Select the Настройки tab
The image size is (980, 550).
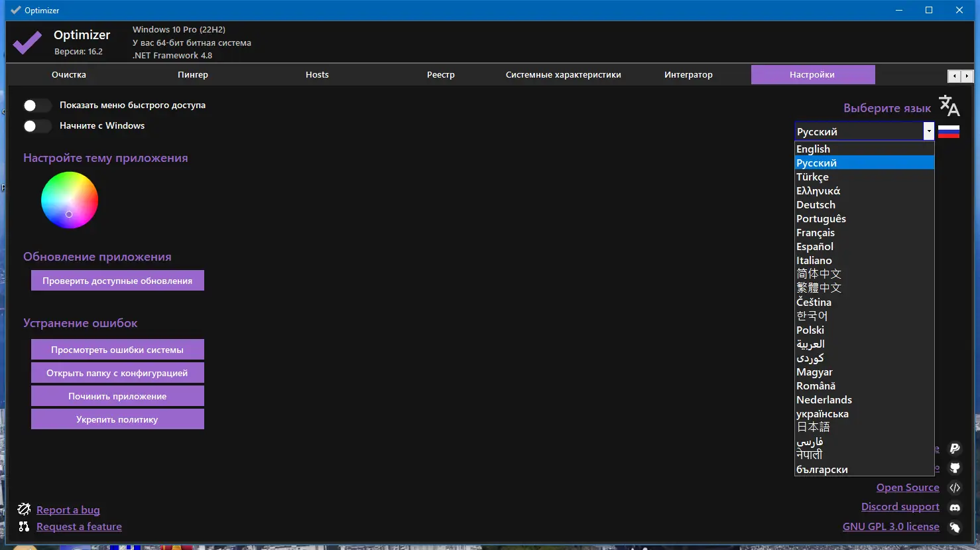tap(812, 75)
